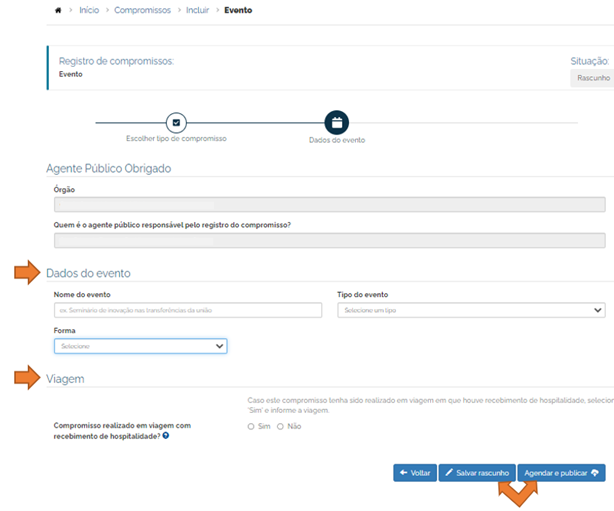Select the 'Não' radio option
Image resolution: width=614 pixels, height=511 pixels.
click(280, 426)
